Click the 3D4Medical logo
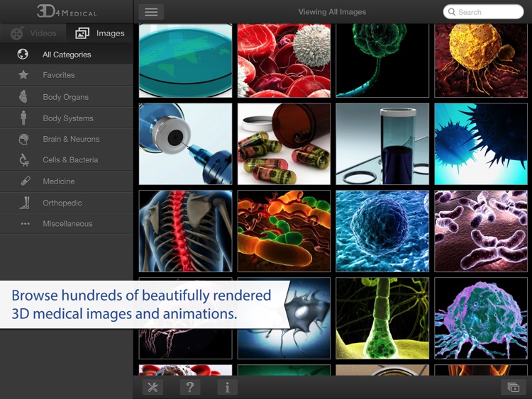This screenshot has height=399, width=532. tap(67, 11)
